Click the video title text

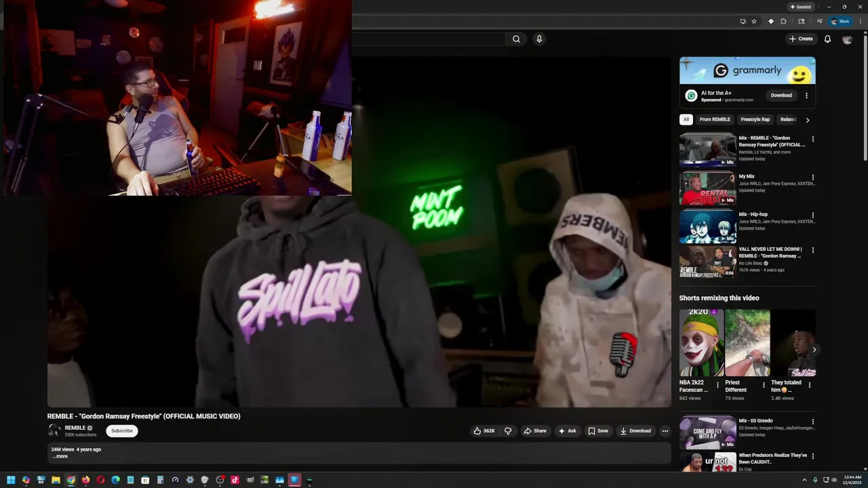point(144,416)
